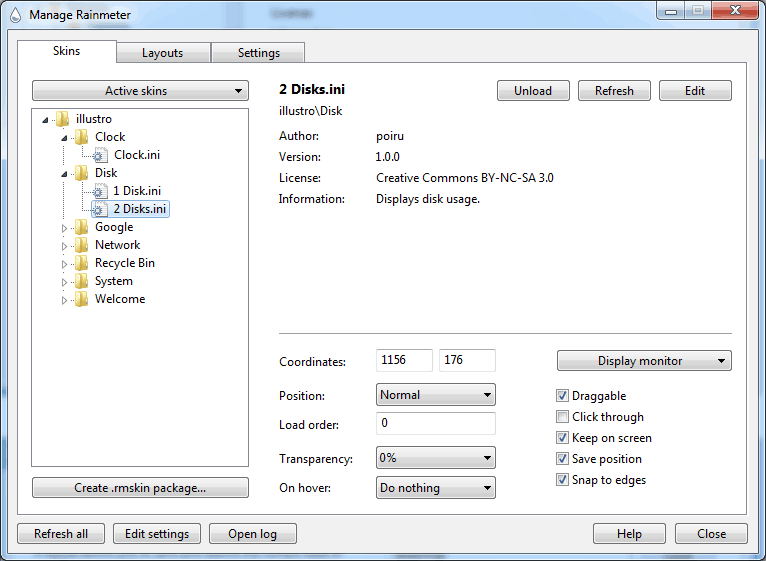
Task: Collapse the Clock folder node
Action: tap(64, 138)
